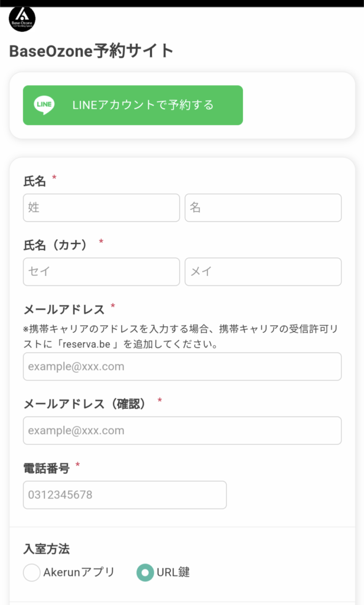The height and width of the screenshot is (605, 364).
Task: Click the BaseOzone logo icon
Action: click(x=22, y=18)
